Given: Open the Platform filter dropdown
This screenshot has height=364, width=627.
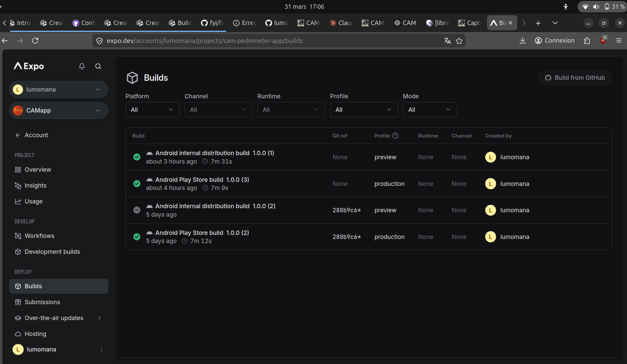Looking at the screenshot, I should [152, 110].
